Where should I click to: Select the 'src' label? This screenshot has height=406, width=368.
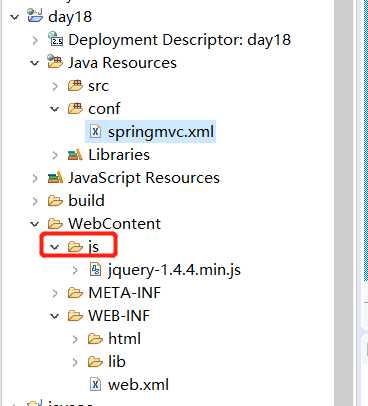pyautogui.click(x=98, y=86)
